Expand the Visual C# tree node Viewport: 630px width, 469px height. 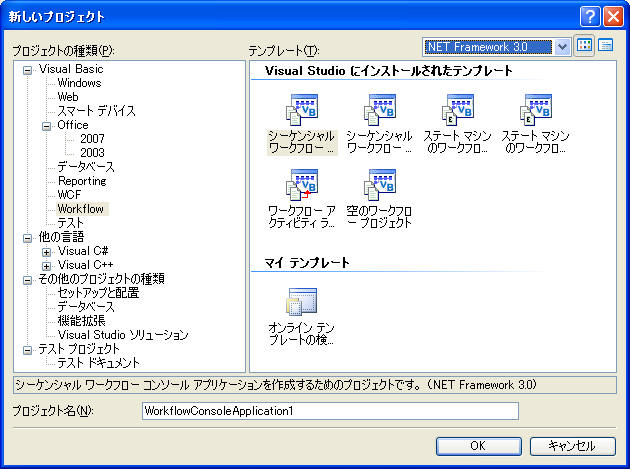tap(47, 252)
